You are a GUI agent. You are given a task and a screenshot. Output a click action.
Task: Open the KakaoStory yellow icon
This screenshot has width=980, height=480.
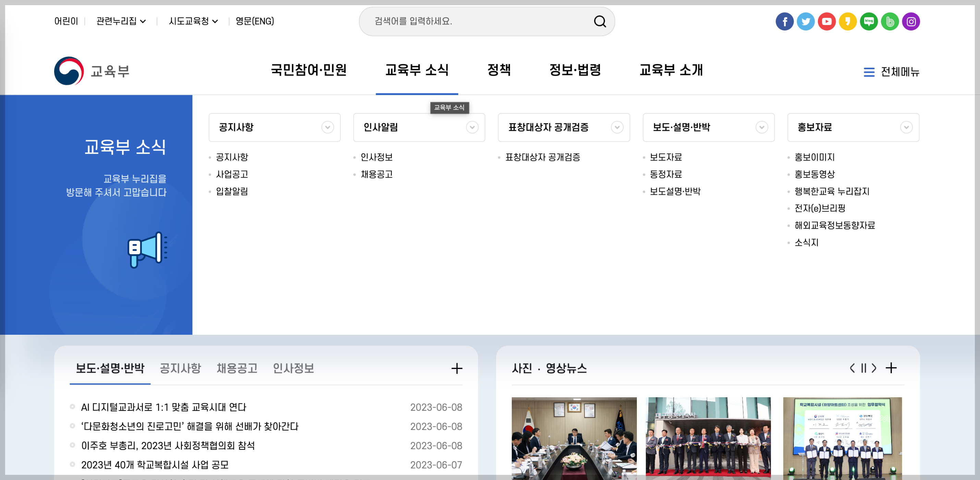(848, 21)
